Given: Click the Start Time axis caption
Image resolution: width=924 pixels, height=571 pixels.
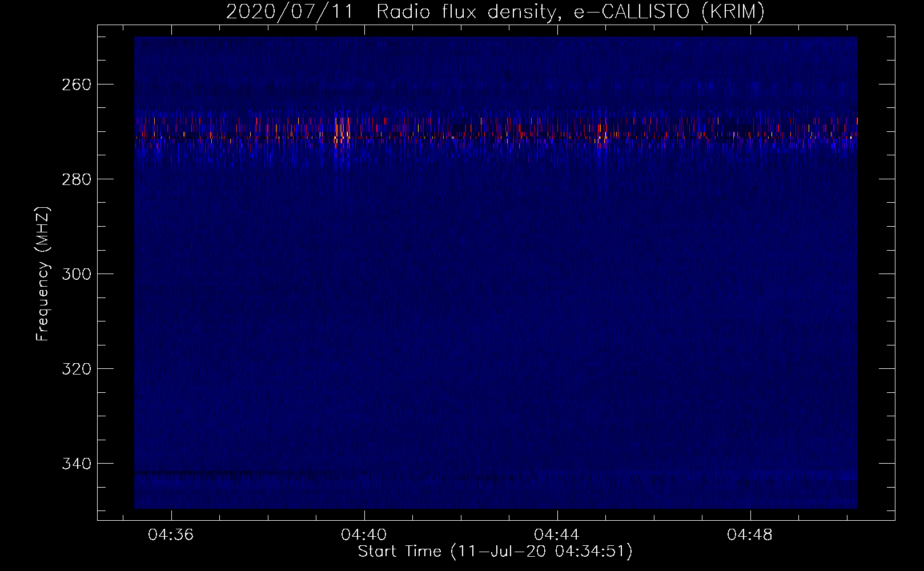Looking at the screenshot, I should click(495, 552).
